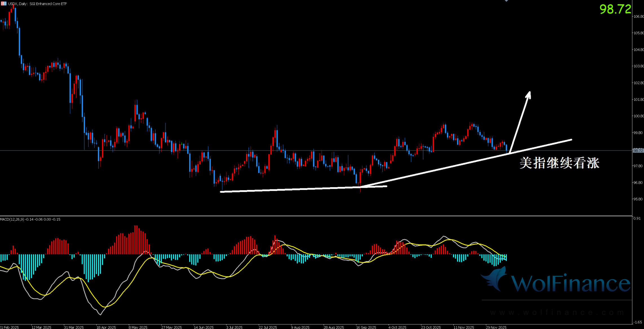
Task: Click the 95.80 price scale label
Action: click(x=638, y=199)
